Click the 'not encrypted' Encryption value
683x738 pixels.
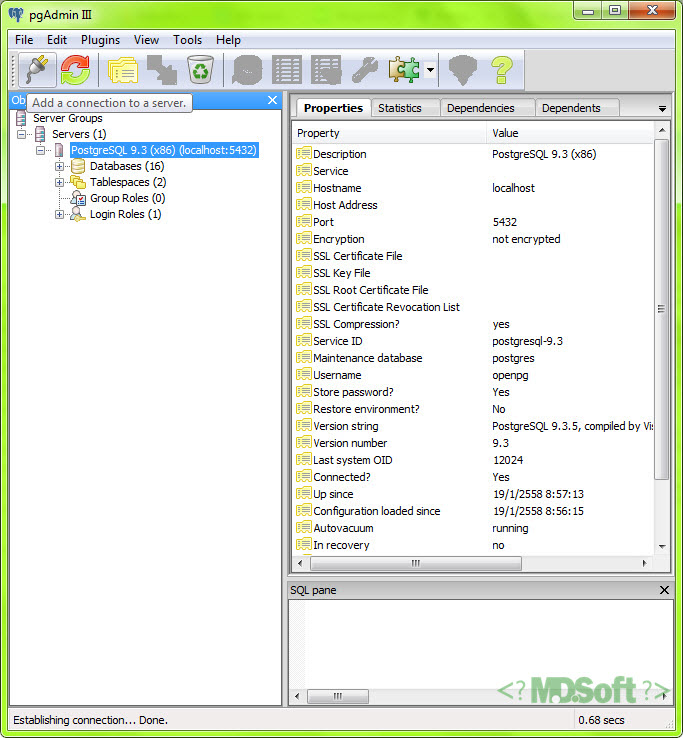tap(526, 239)
